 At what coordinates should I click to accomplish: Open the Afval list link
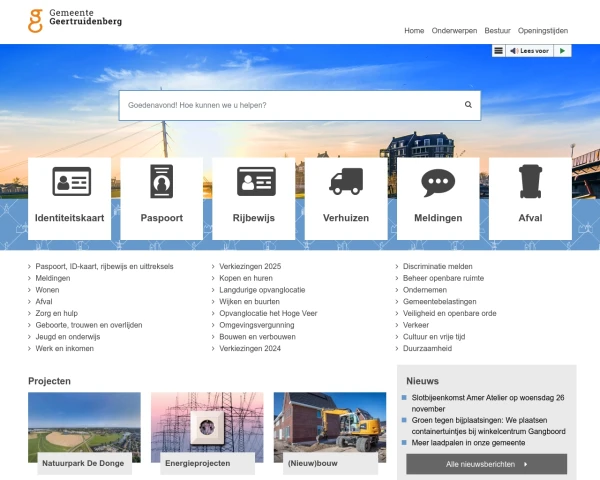44,302
